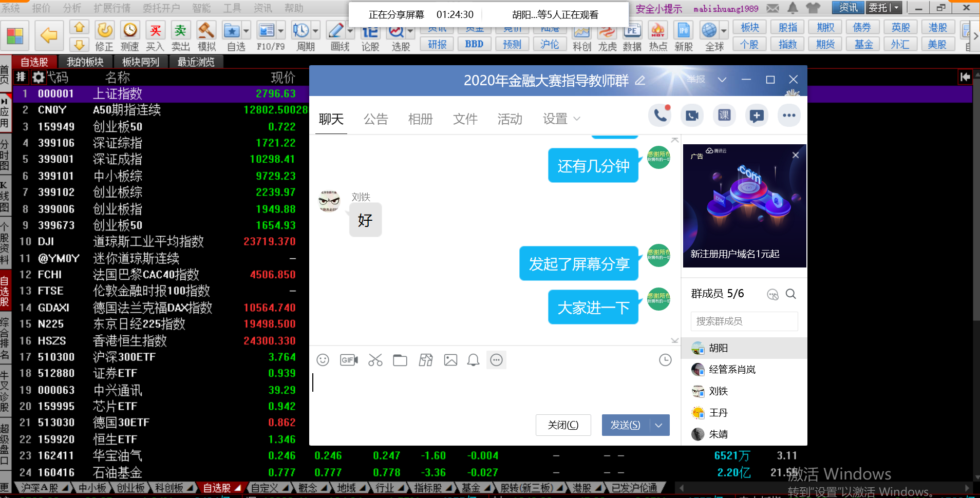This screenshot has height=498, width=980.
Task: Start a video call in group chat
Action: (x=692, y=116)
